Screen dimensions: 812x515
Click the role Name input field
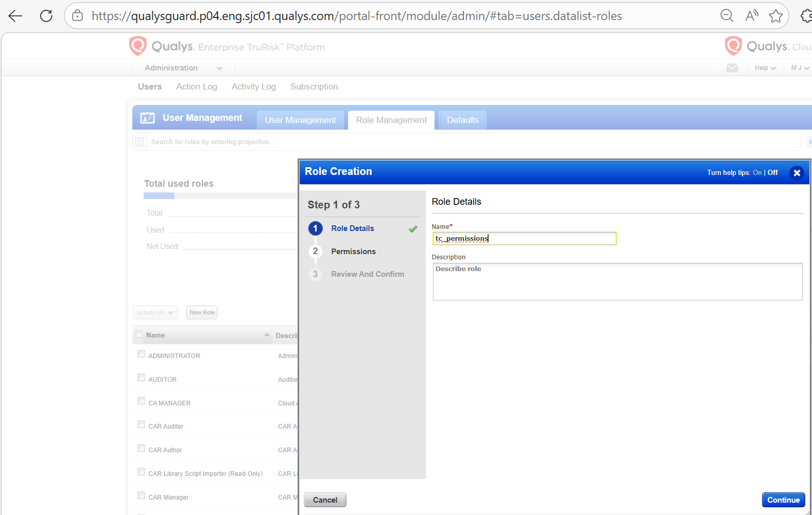(525, 238)
